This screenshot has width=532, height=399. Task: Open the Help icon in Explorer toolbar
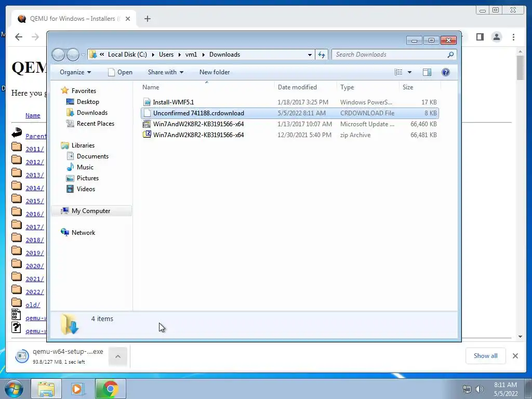[445, 72]
